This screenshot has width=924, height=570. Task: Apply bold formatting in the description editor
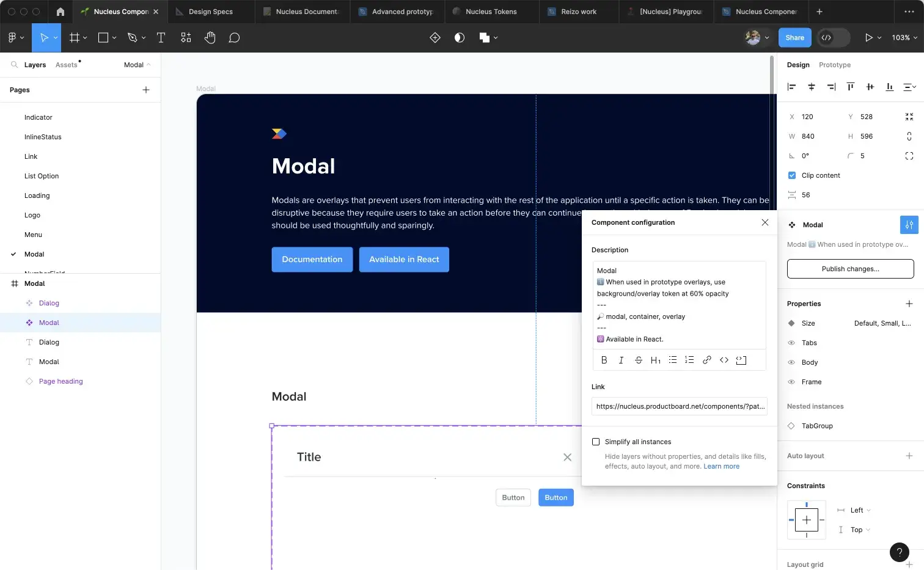tap(604, 360)
